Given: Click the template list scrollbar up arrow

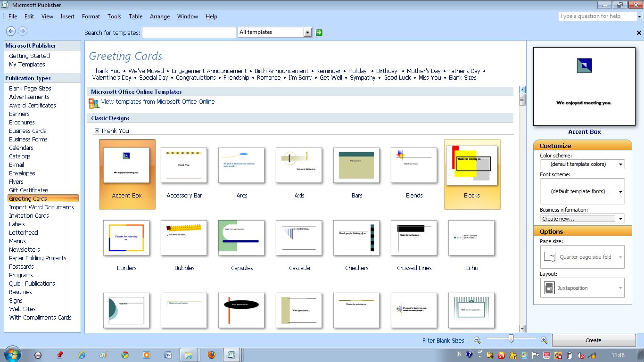Looking at the screenshot, I should (x=522, y=89).
